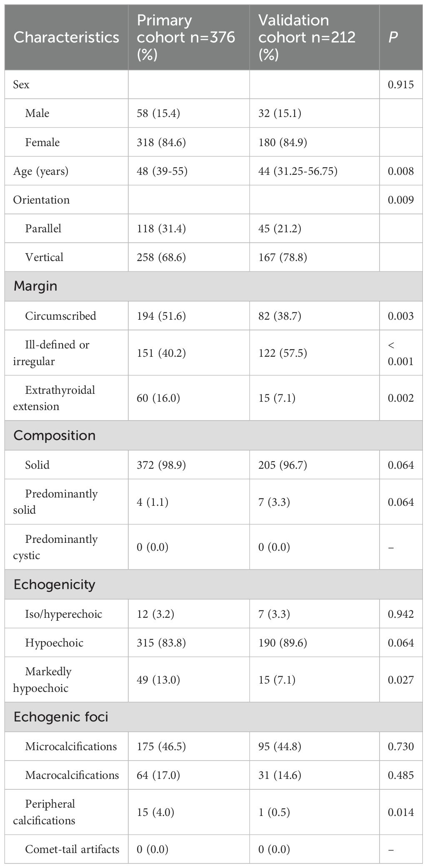Click the Echogenic foci section heading

61,717
